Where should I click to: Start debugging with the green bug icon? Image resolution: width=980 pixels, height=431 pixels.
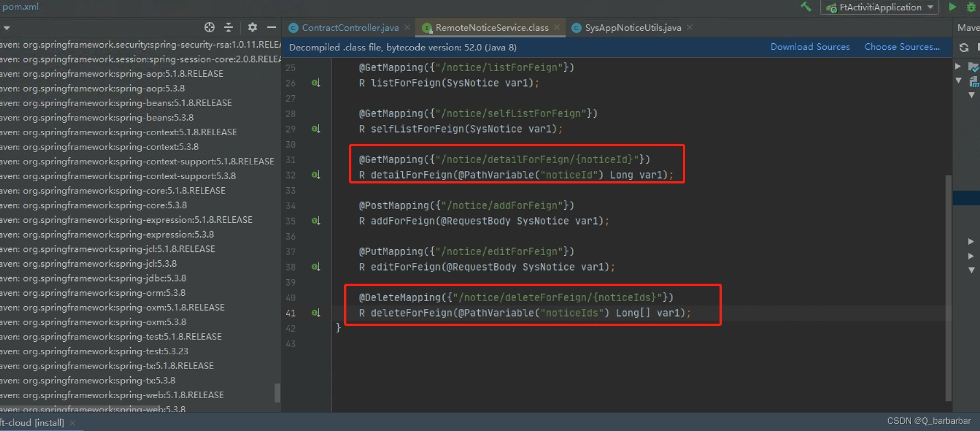(x=971, y=7)
